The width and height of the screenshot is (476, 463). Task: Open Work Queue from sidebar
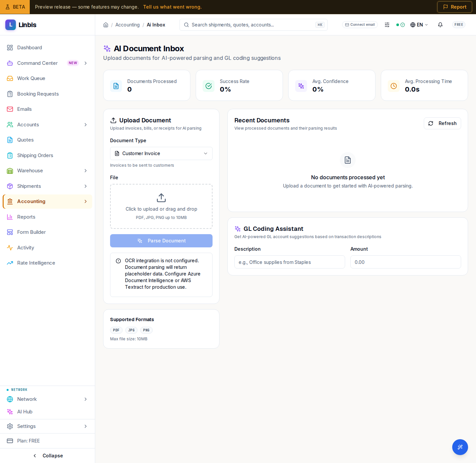47,78
